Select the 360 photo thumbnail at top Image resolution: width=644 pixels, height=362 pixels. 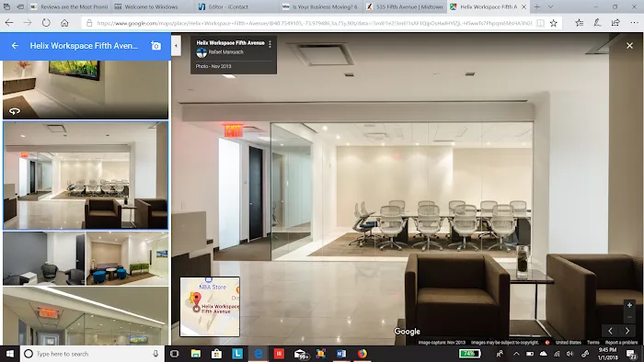point(86,90)
